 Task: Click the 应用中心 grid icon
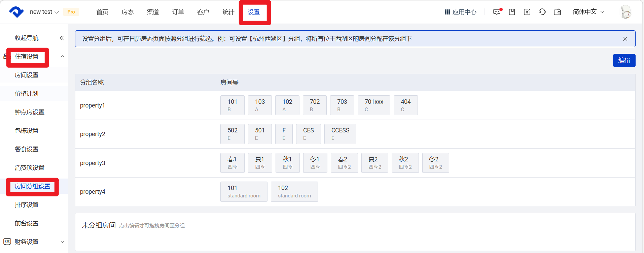(448, 12)
